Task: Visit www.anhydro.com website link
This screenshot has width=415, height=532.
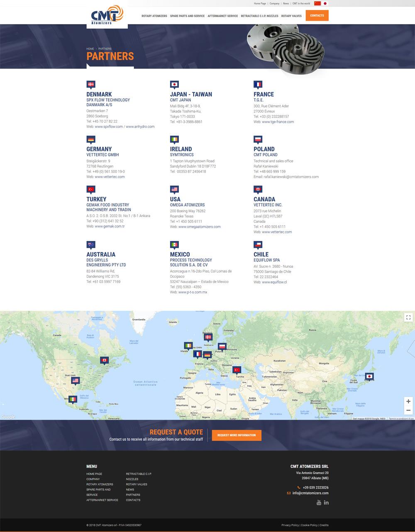Action: point(140,127)
